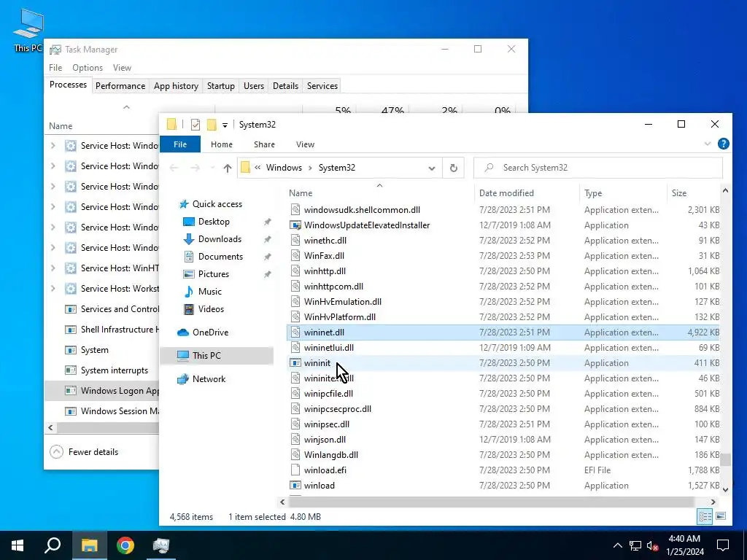Open Quick access in navigation pane
747x560 pixels.
(x=217, y=204)
